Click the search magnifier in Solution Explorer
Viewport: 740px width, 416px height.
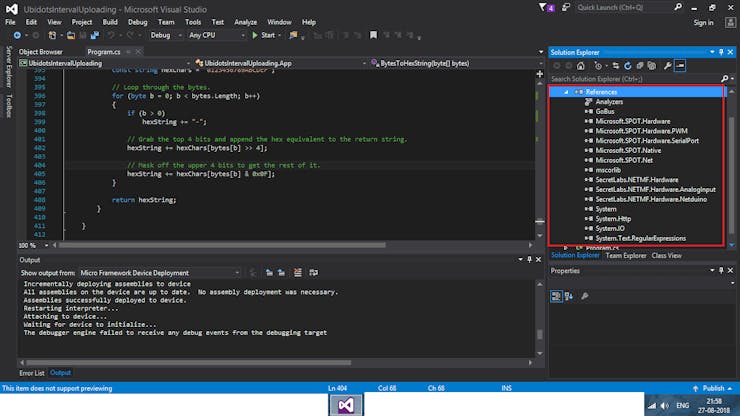click(724, 79)
